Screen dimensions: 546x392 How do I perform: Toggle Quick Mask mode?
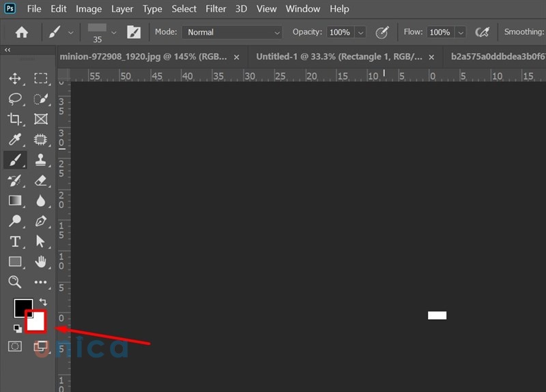click(x=15, y=346)
